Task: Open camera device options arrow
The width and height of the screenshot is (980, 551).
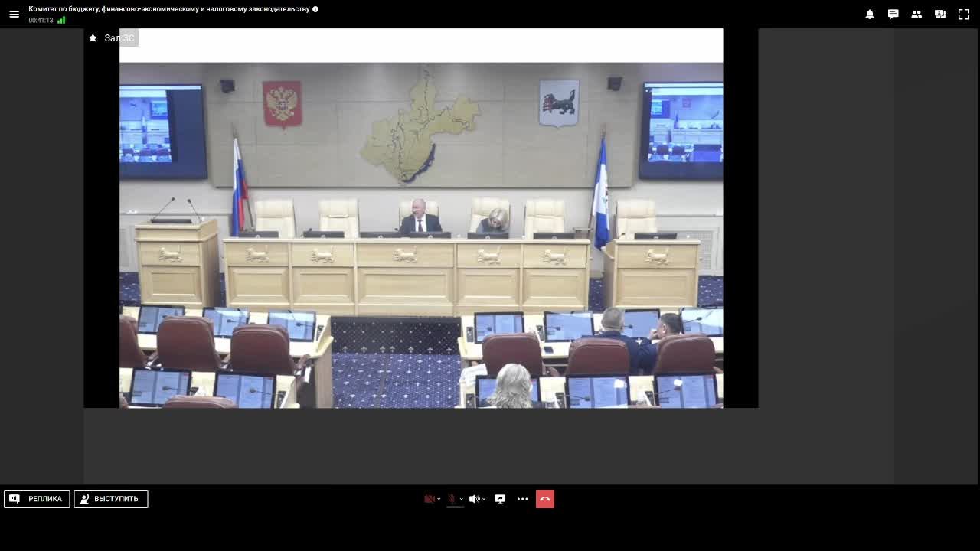Action: (439, 499)
